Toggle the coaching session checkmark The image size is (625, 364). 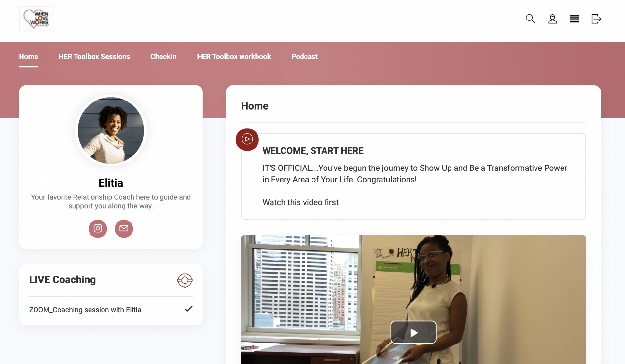[x=188, y=309]
